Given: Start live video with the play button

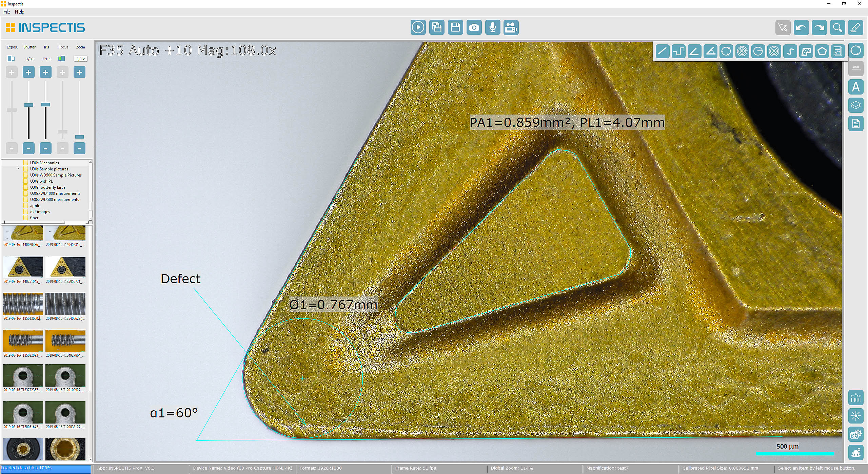Looking at the screenshot, I should tap(418, 27).
